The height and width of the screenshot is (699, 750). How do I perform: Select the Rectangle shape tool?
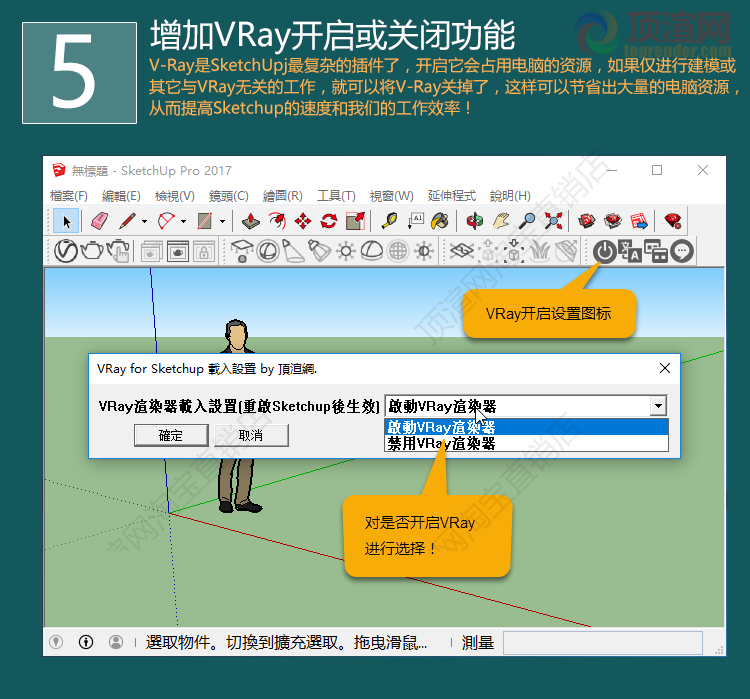(x=205, y=222)
